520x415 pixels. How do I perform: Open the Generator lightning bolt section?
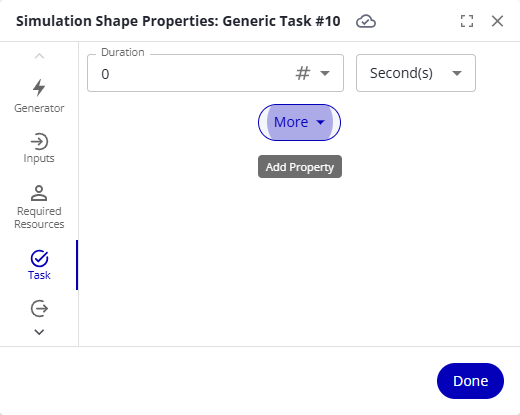point(39,88)
